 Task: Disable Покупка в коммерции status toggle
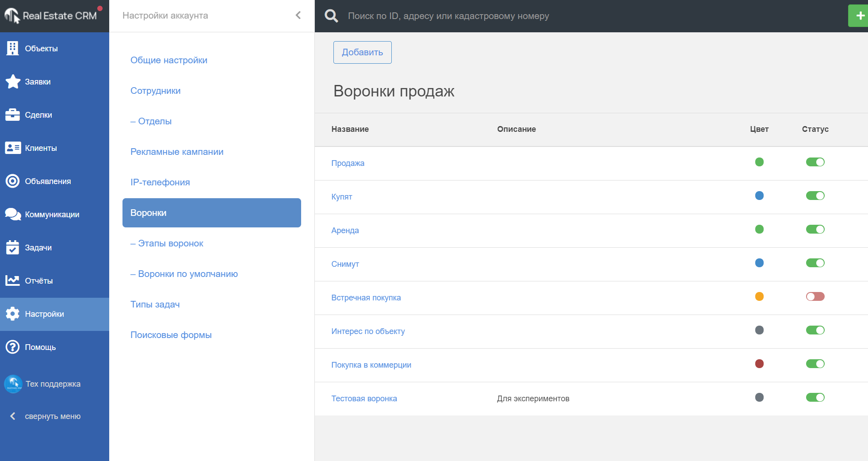pyautogui.click(x=815, y=364)
